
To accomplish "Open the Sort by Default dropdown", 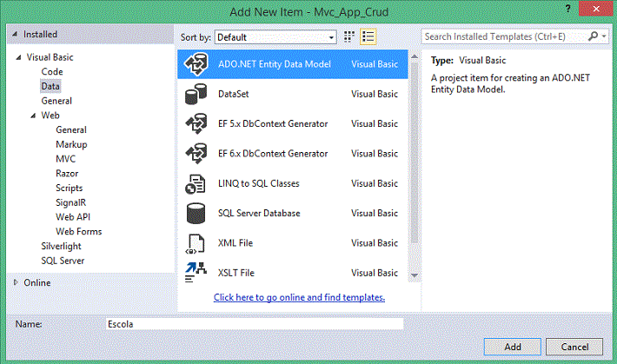I will [x=275, y=37].
